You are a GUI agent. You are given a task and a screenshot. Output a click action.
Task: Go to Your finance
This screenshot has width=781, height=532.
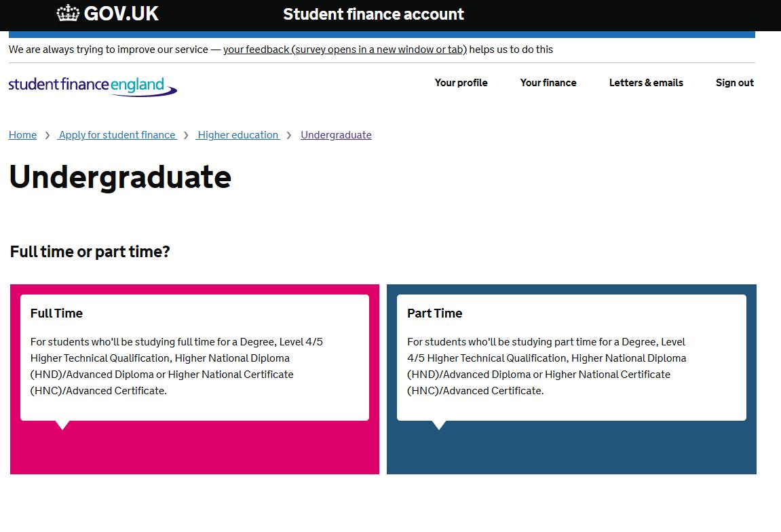point(548,83)
